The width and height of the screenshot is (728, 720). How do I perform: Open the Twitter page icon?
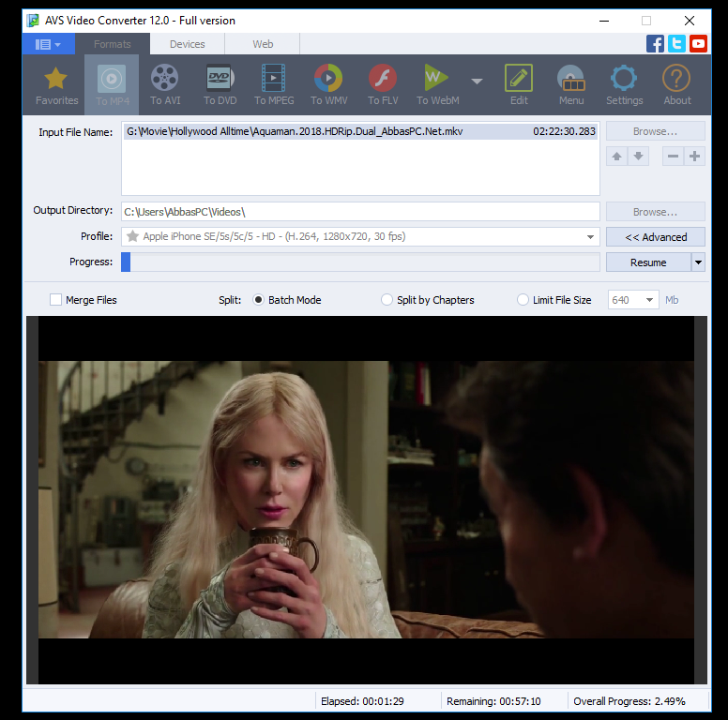click(x=677, y=44)
